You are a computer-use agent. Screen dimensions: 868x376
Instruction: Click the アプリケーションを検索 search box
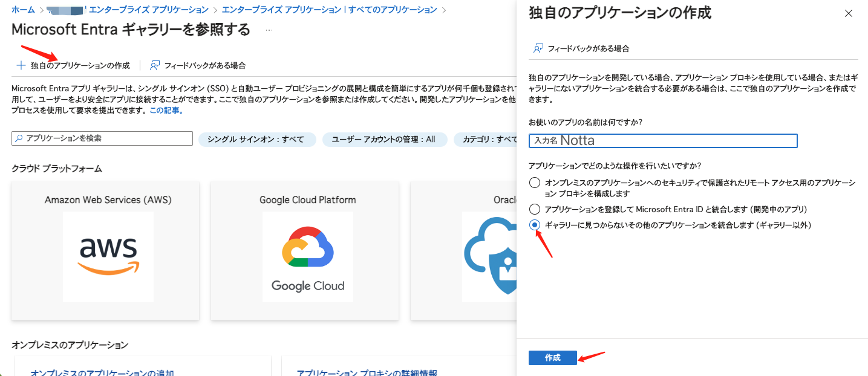pyautogui.click(x=102, y=138)
